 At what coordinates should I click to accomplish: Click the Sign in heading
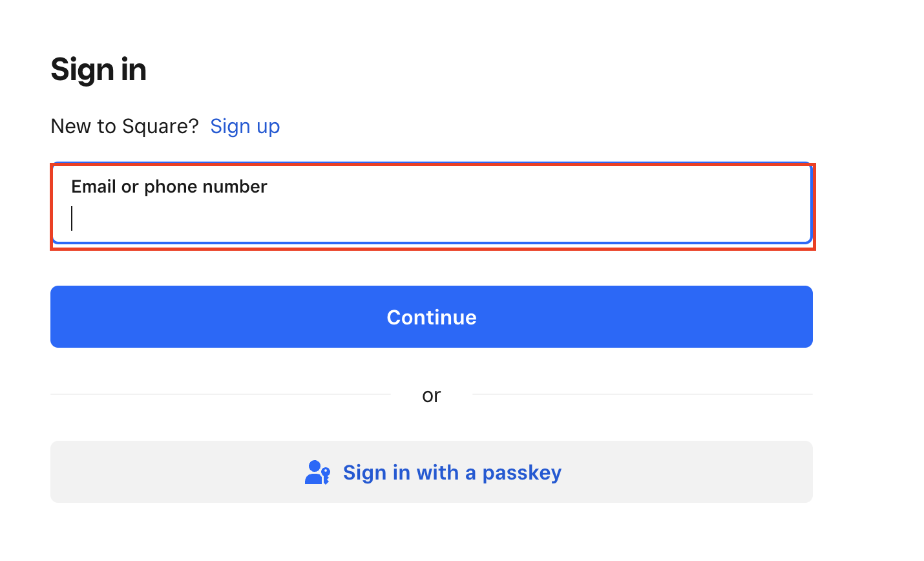99,69
